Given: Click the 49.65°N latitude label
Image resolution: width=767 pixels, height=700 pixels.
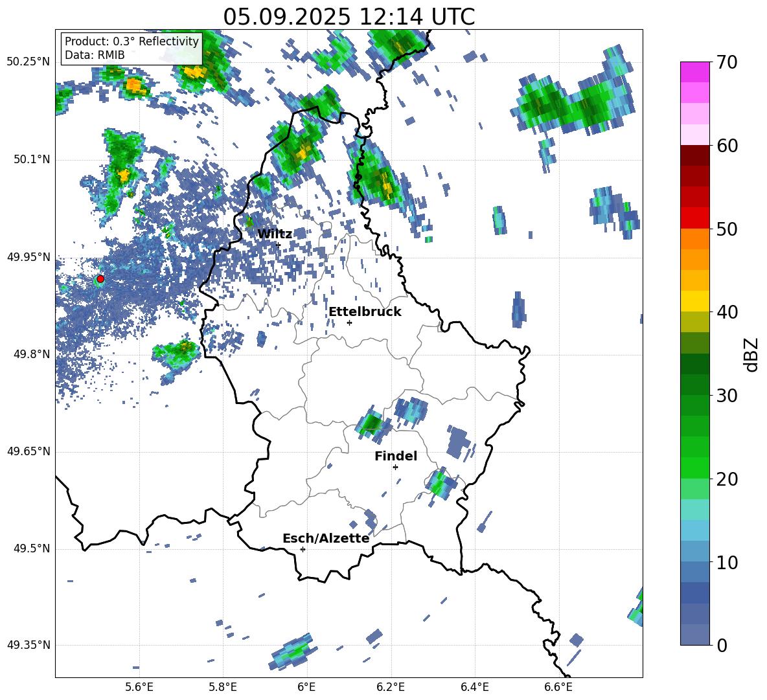Looking at the screenshot, I should 29,451.
